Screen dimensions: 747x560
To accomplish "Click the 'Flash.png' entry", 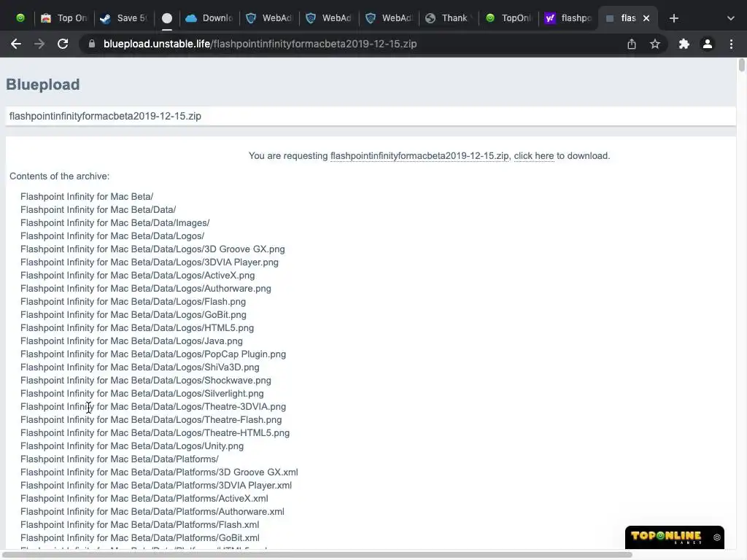I will [x=133, y=301].
